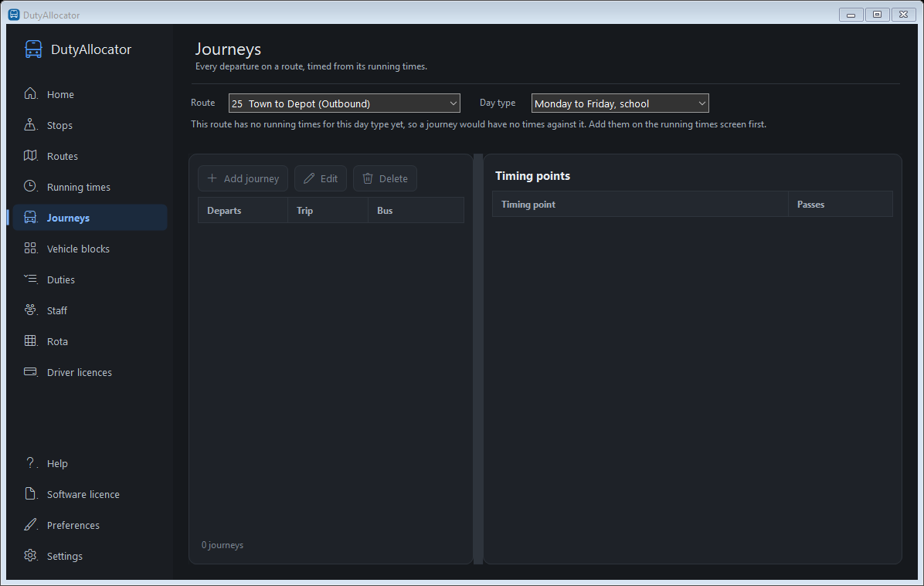The width and height of the screenshot is (924, 586).
Task: Click the Rota table icon
Action: pos(31,341)
